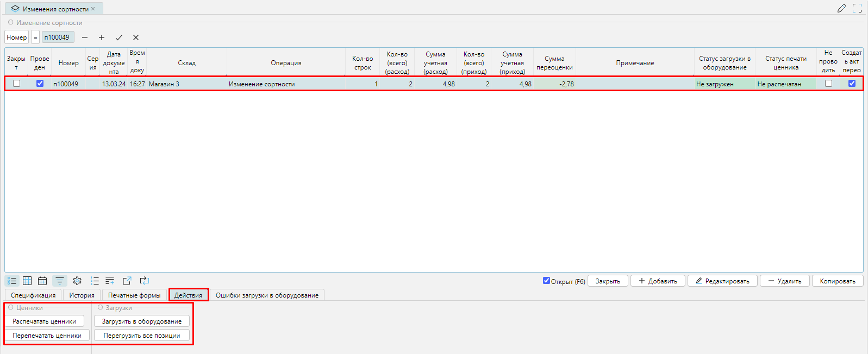Open the Номер filter field dropdown
This screenshot has width=868, height=354.
coord(16,37)
